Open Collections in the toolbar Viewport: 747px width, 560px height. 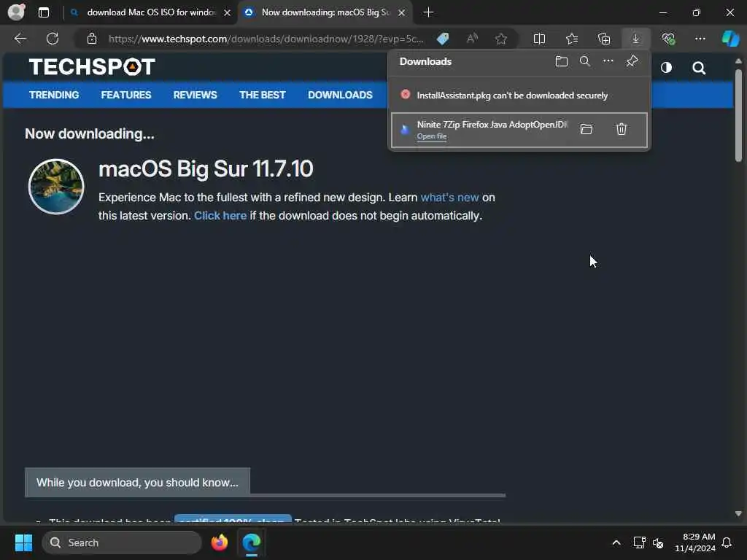coord(604,39)
